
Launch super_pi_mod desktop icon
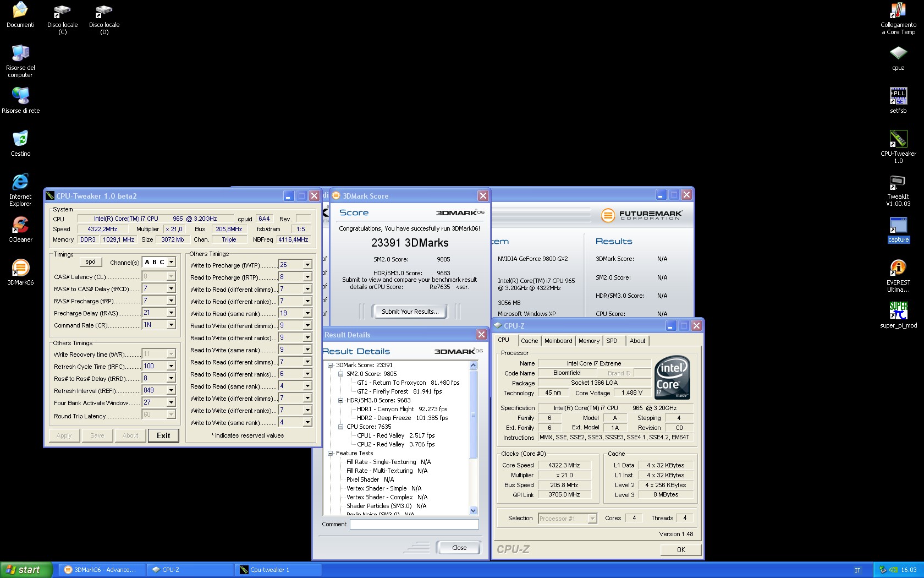pos(898,315)
